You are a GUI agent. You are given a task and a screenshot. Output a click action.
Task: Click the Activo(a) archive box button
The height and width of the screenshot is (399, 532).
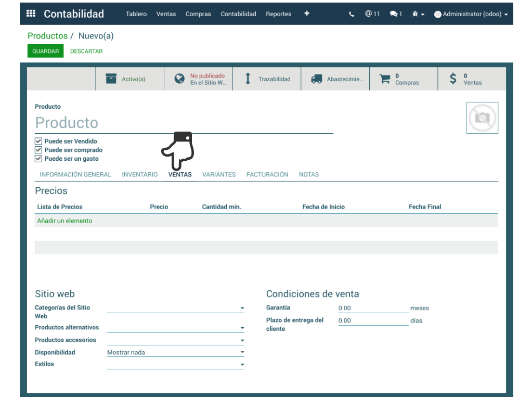pyautogui.click(x=129, y=79)
